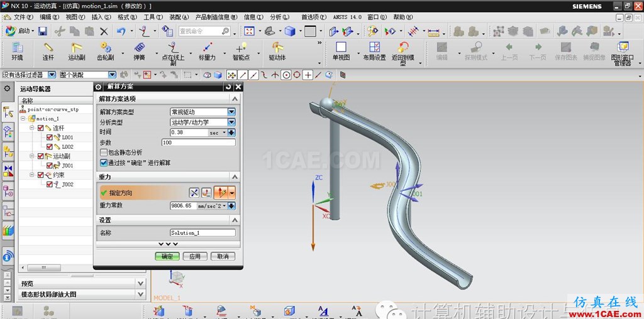Click the Motion Navigator sidebar tab icon
Screen dimensions: 644x319
point(8,112)
